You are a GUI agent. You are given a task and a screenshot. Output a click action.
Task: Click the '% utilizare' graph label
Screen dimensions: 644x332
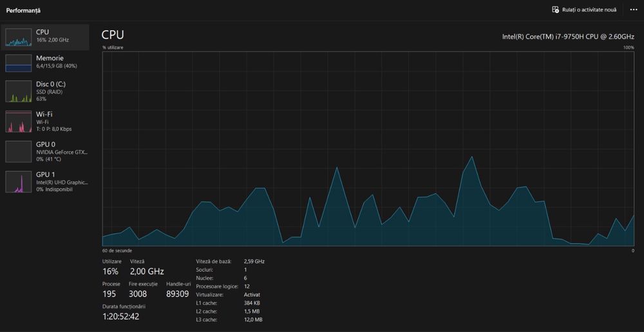[x=113, y=48]
